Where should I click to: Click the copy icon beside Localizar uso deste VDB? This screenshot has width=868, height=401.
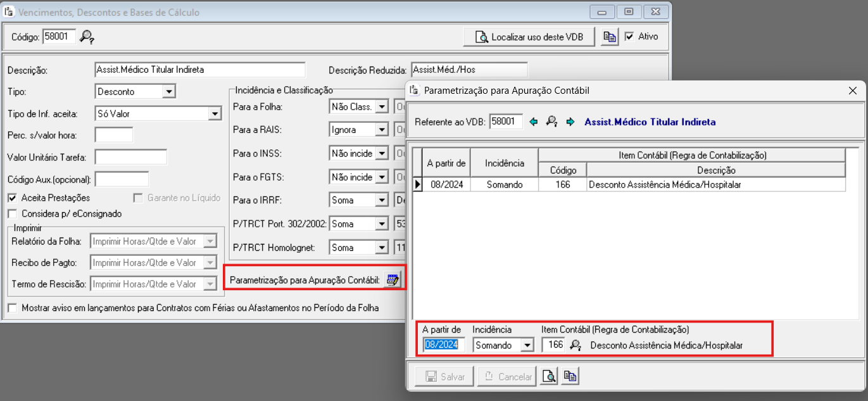[610, 37]
